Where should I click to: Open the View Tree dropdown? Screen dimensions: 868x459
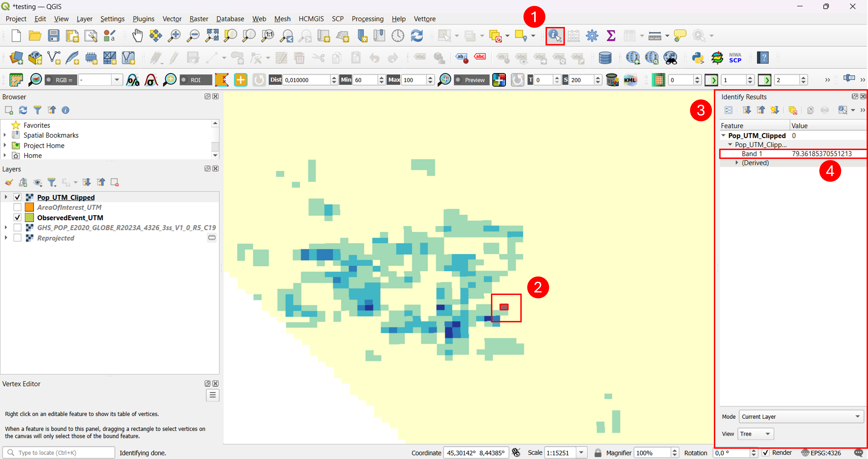point(755,434)
